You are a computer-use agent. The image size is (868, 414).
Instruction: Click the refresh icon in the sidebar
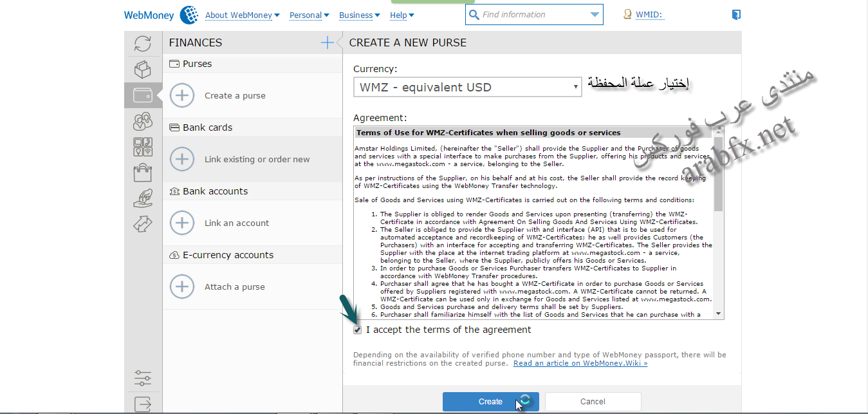143,44
